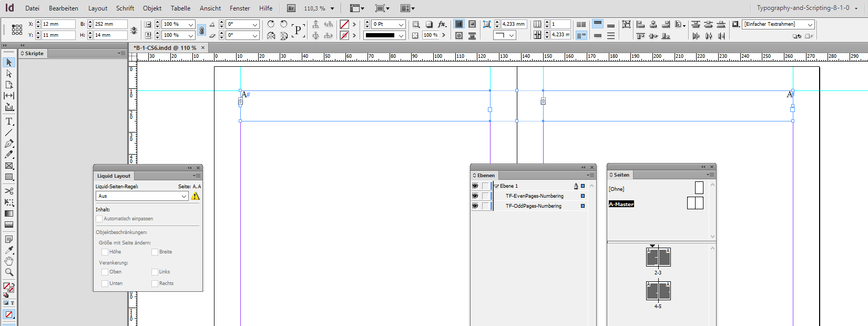Select the Pen tool
868x326 pixels.
[x=9, y=144]
